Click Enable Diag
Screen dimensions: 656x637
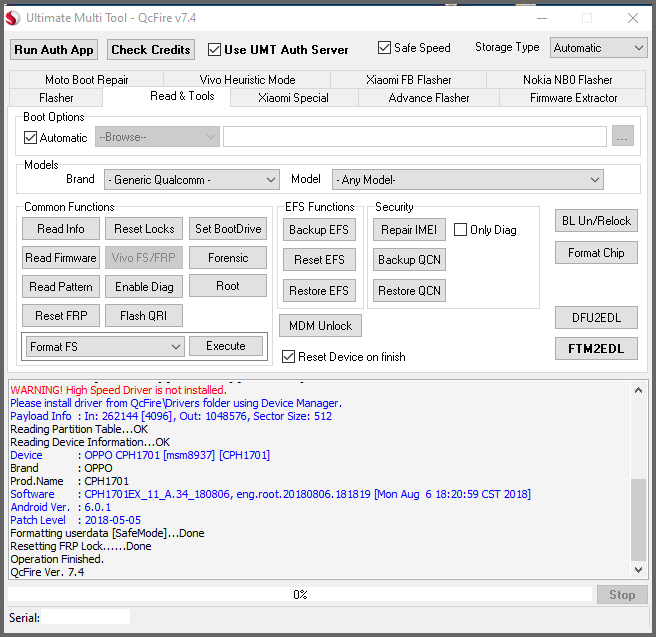[144, 287]
